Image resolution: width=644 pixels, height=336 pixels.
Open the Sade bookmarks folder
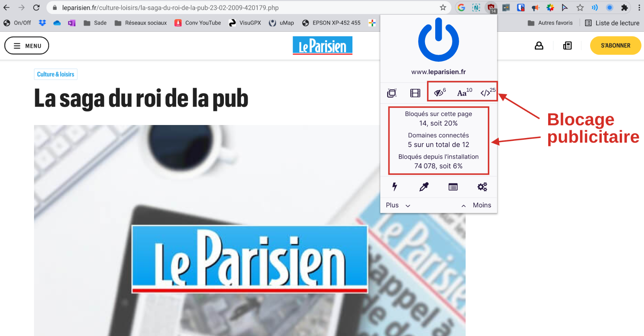tap(95, 23)
